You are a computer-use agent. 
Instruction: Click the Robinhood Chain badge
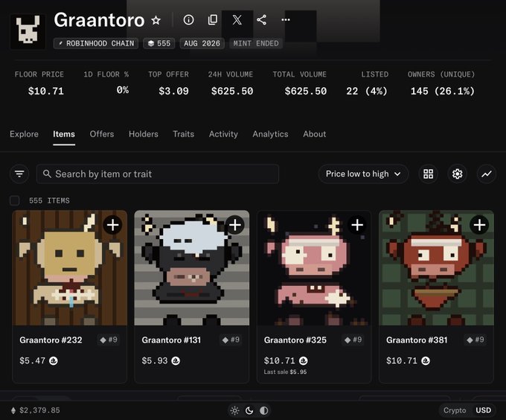pyautogui.click(x=96, y=43)
